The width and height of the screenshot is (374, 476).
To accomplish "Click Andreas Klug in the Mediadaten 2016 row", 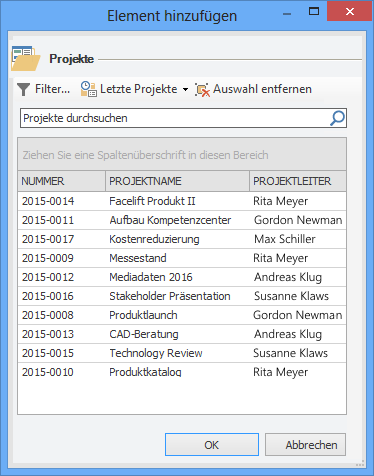I will (x=288, y=277).
